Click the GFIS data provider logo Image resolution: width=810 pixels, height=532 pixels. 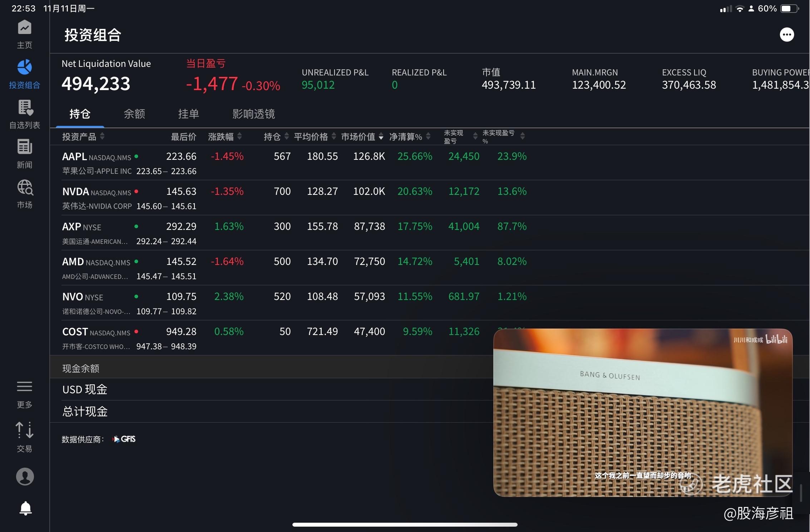point(124,439)
